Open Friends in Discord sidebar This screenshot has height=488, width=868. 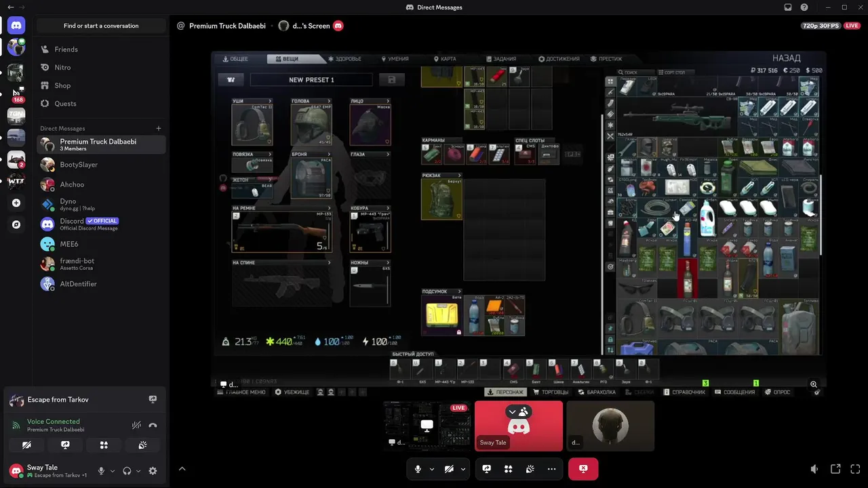[101, 49]
